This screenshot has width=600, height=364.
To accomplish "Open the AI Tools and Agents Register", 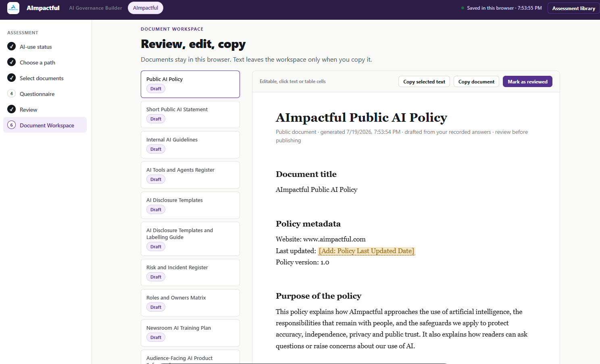I will 190,175.
